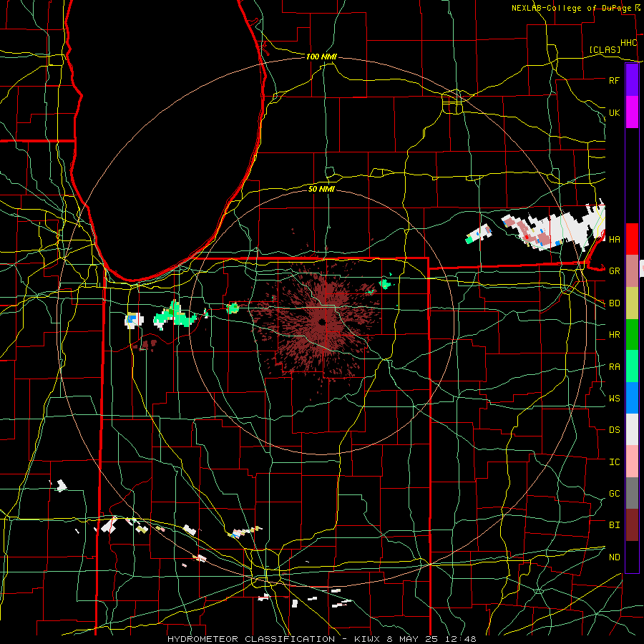This screenshot has height=644, width=644.
Task: Pick the RA light green legend swatch
Action: (x=632, y=366)
